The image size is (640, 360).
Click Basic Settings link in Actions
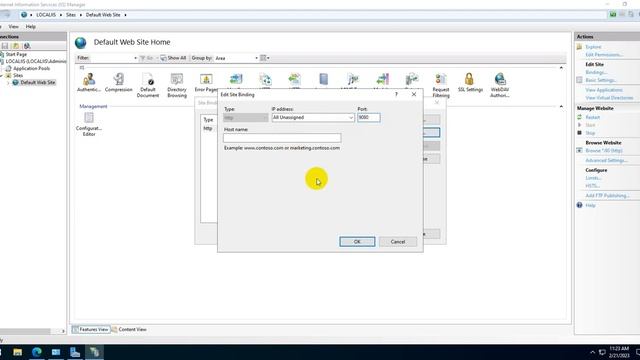[x=601, y=80]
